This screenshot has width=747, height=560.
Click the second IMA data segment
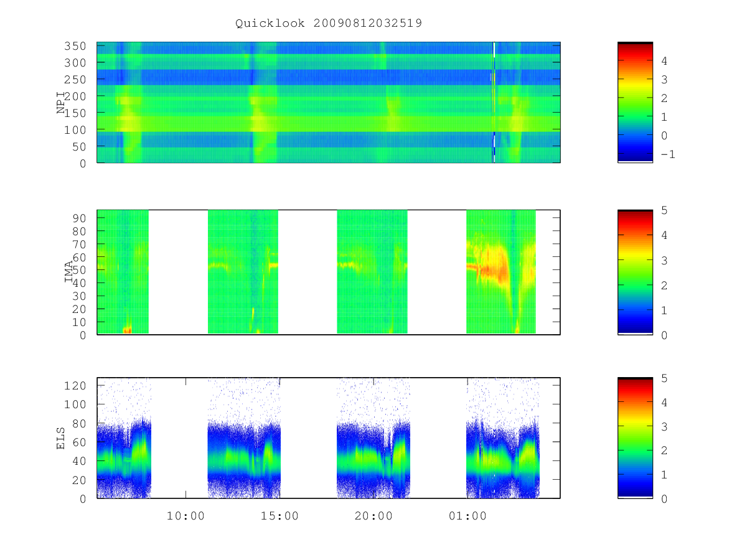pyautogui.click(x=243, y=272)
